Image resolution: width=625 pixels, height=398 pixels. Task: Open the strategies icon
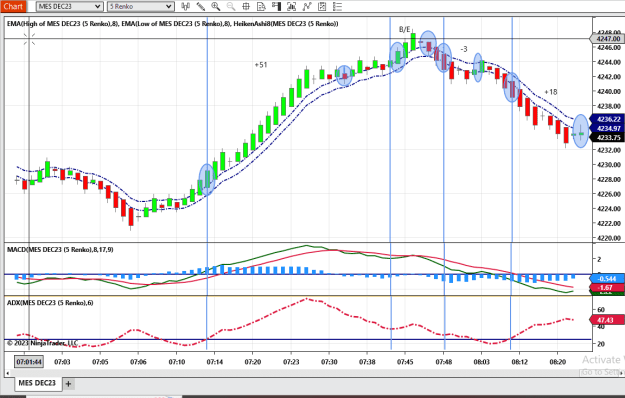pos(322,6)
